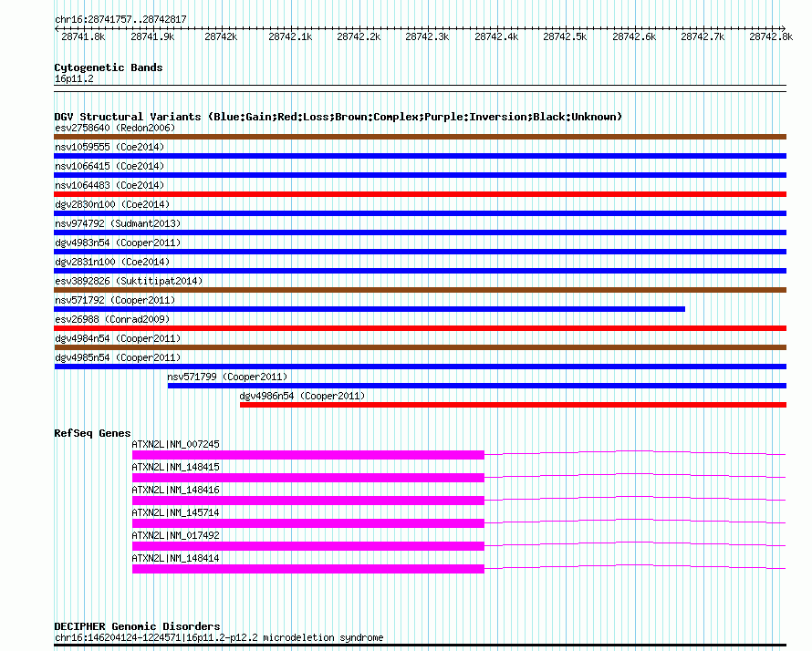Click the dgv2831n100 (Coe2014) label
The height and width of the screenshot is (651, 812).
pyautogui.click(x=112, y=262)
